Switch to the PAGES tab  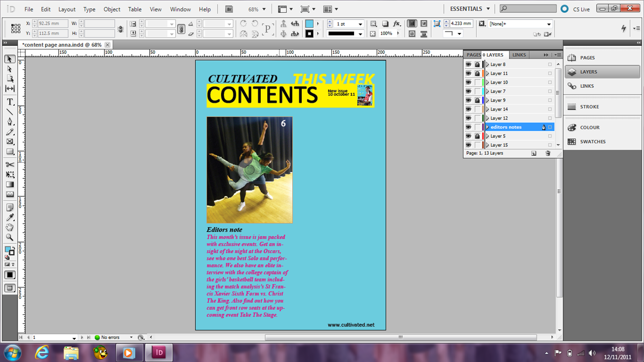click(x=474, y=55)
